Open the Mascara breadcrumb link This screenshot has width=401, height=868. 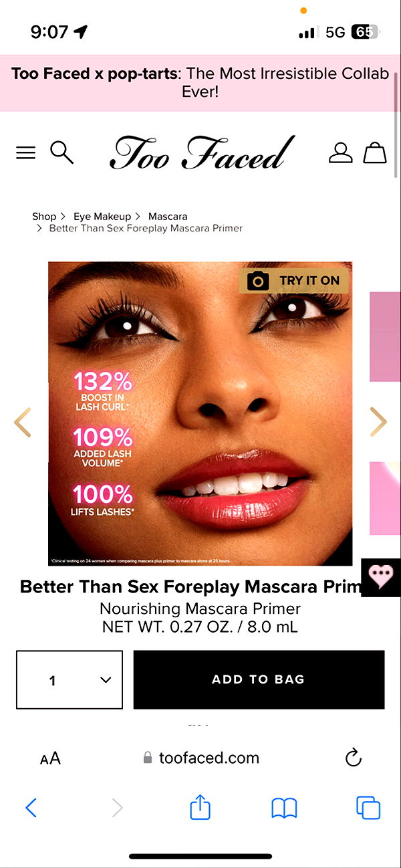[x=168, y=216]
